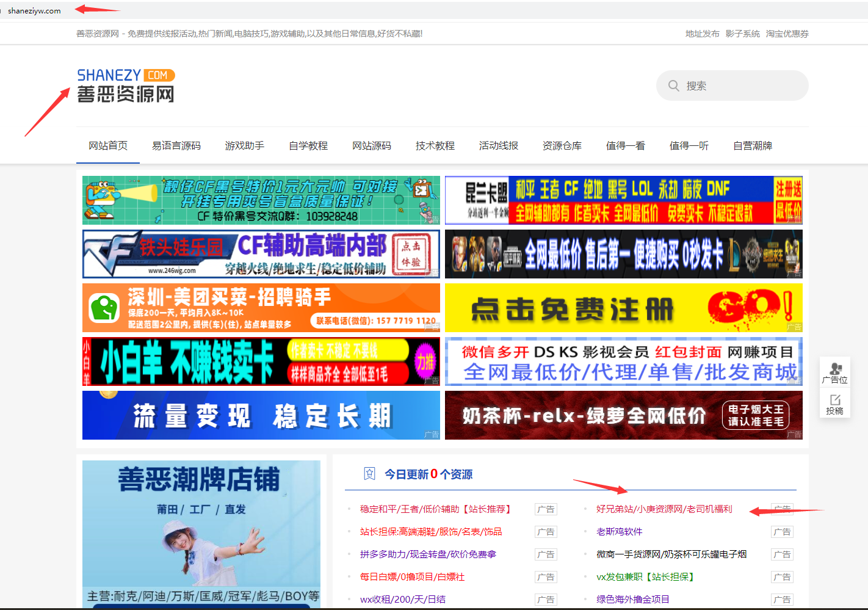Click the yellow 点击免费注册 banner
The width and height of the screenshot is (868, 610).
(x=623, y=308)
